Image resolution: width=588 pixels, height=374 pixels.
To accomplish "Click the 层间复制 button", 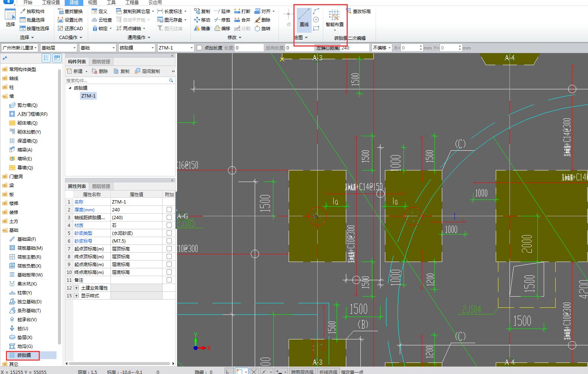I will [148, 71].
